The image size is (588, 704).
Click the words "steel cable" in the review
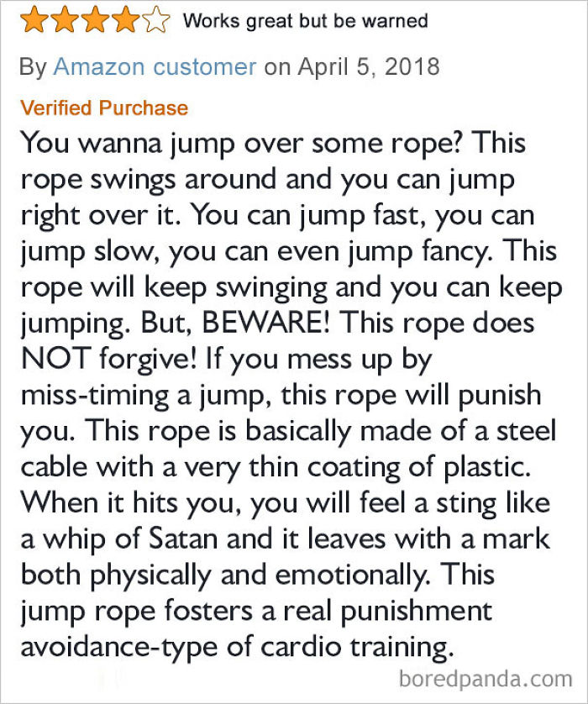504,432
